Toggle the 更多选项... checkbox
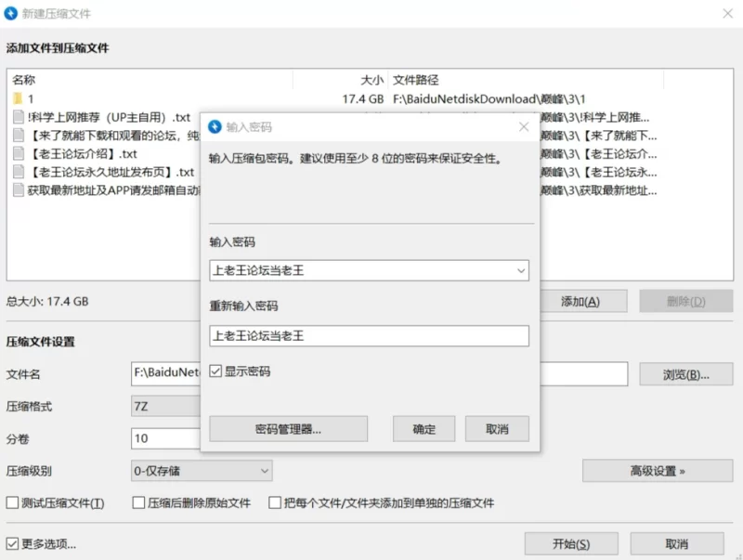This screenshot has height=560, width=743. (x=12, y=543)
